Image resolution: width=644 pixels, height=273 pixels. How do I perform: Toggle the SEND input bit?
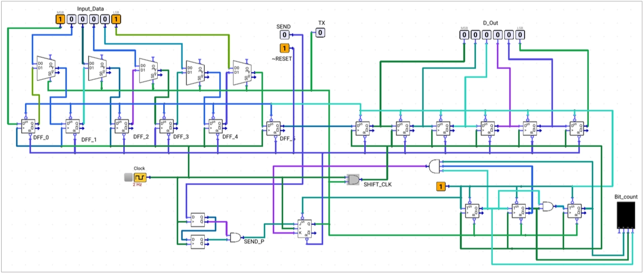[x=285, y=35]
